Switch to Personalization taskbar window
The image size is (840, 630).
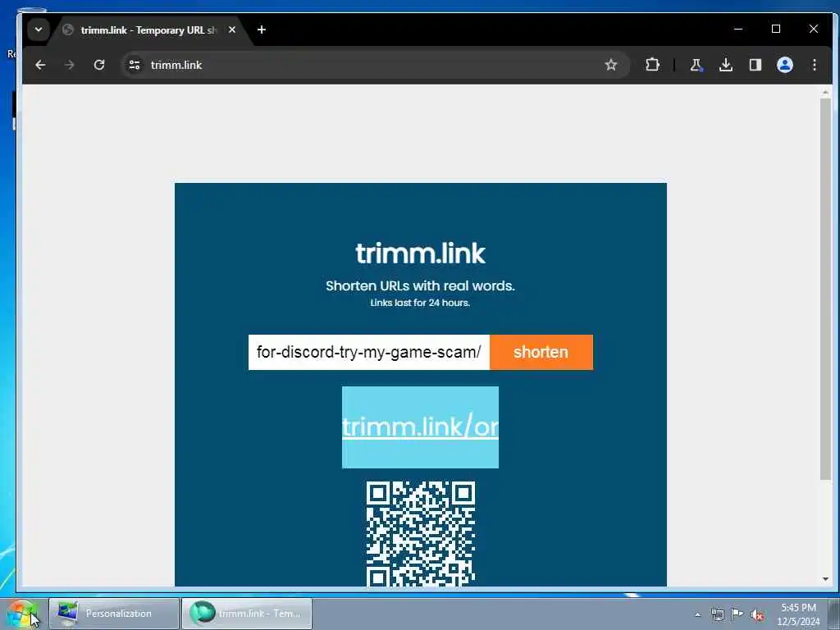click(114, 614)
